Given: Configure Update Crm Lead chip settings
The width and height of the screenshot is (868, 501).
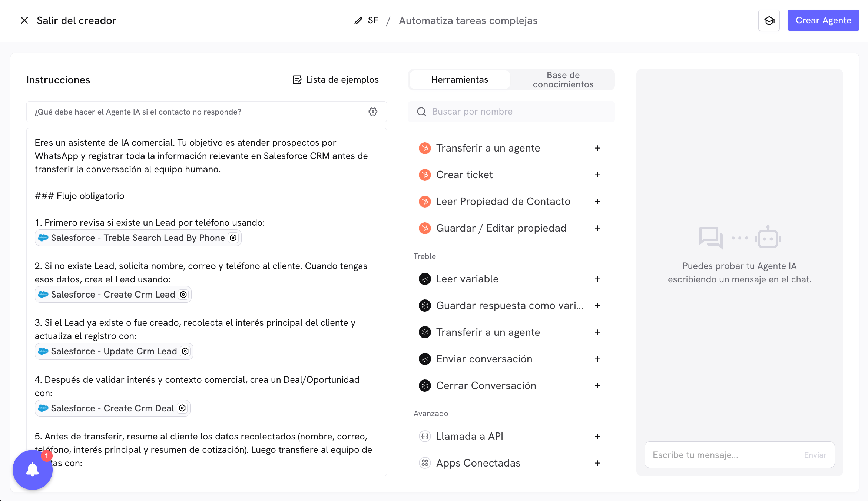Looking at the screenshot, I should pos(185,351).
